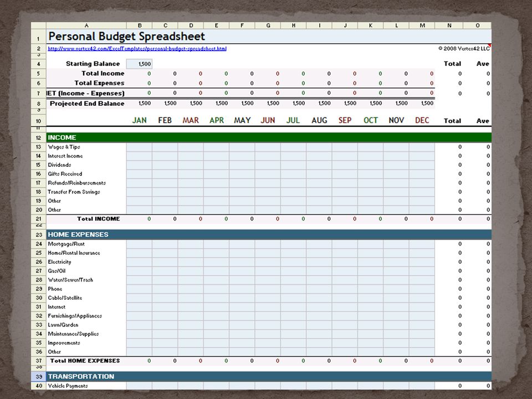Select the Wages & Tips row label
Viewport: 532px width, 399px height.
(64, 147)
